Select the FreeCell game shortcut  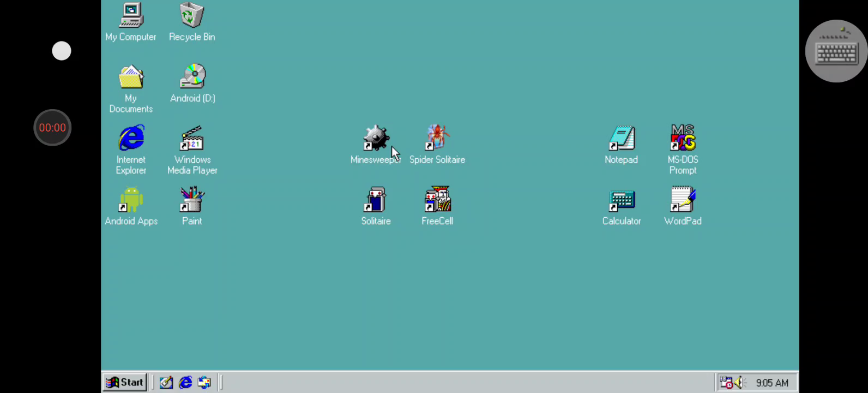tap(437, 200)
